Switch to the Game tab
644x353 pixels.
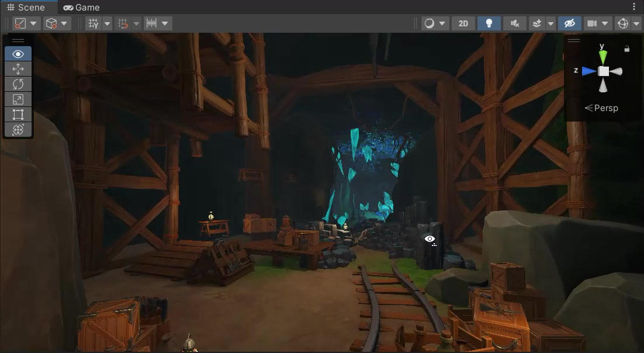click(x=81, y=8)
